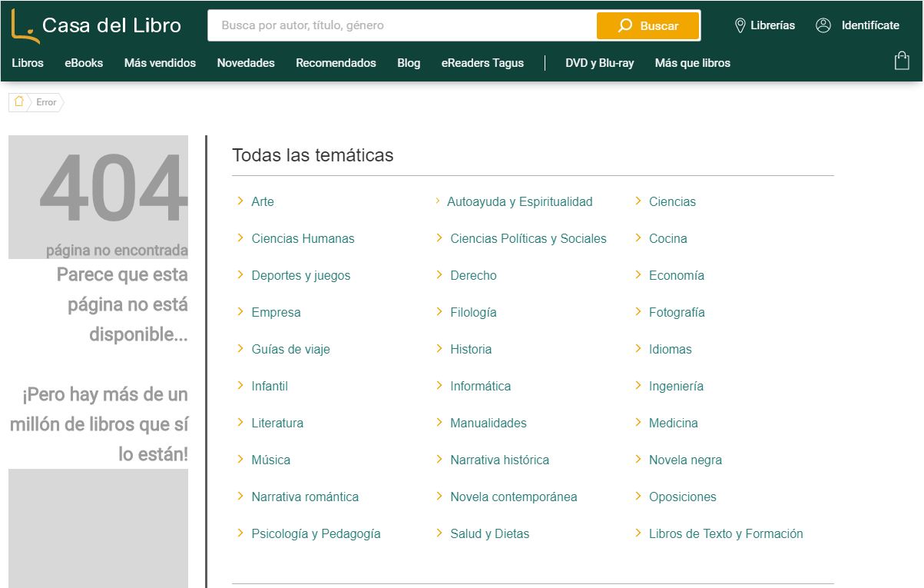
Task: Open the Informática topic link
Action: pos(480,386)
